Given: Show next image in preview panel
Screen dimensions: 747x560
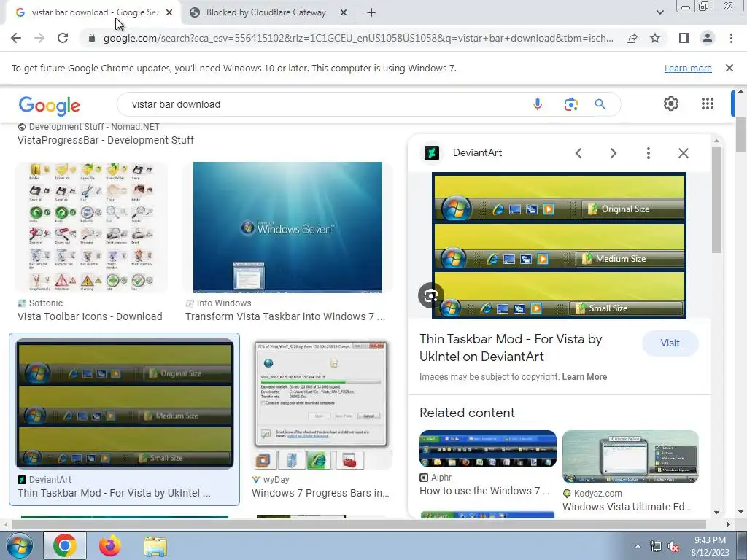Looking at the screenshot, I should [x=613, y=153].
